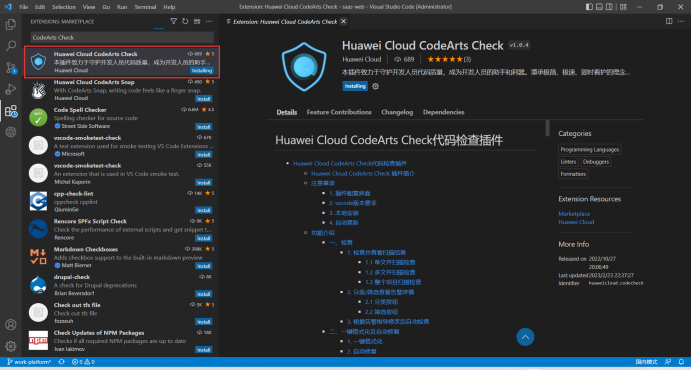
Task: Customize layout icon in title bar
Action: (x=623, y=7)
